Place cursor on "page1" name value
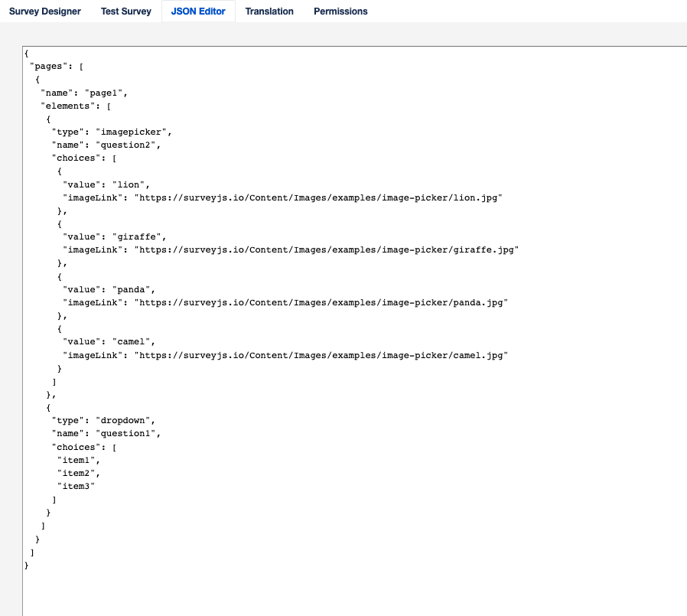This screenshot has width=687, height=616. coord(105,93)
